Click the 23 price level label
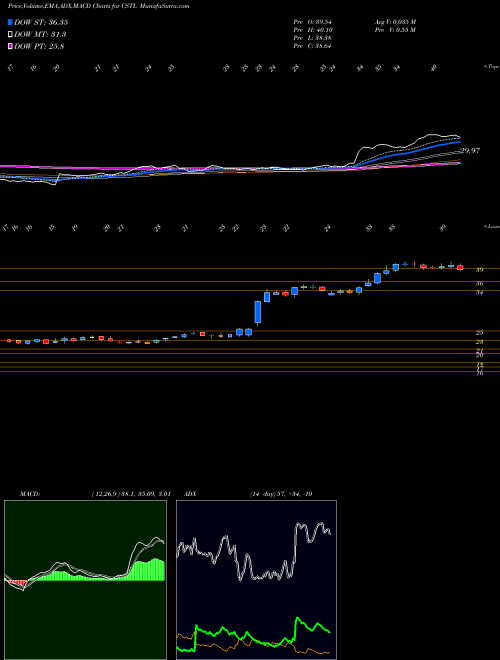This screenshot has height=660, width=500. [479, 342]
